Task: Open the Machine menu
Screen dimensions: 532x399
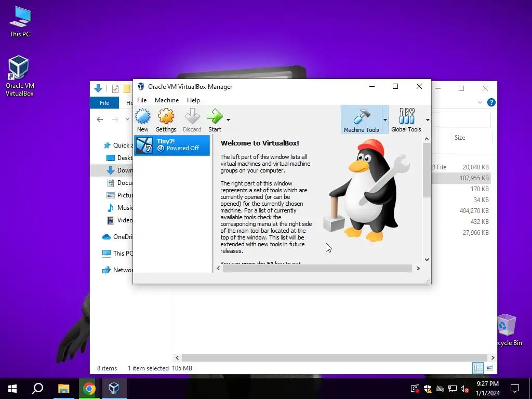Action: 167,100
